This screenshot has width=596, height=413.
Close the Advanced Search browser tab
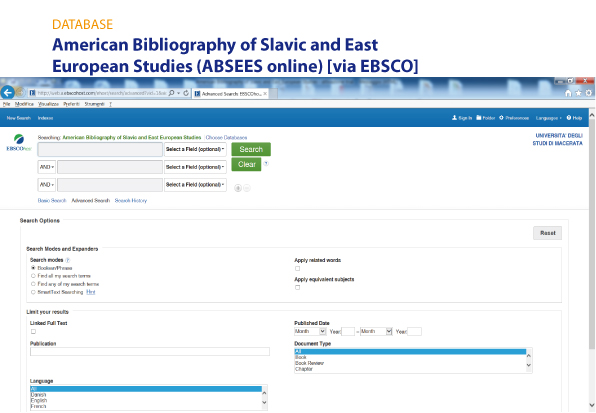265,93
